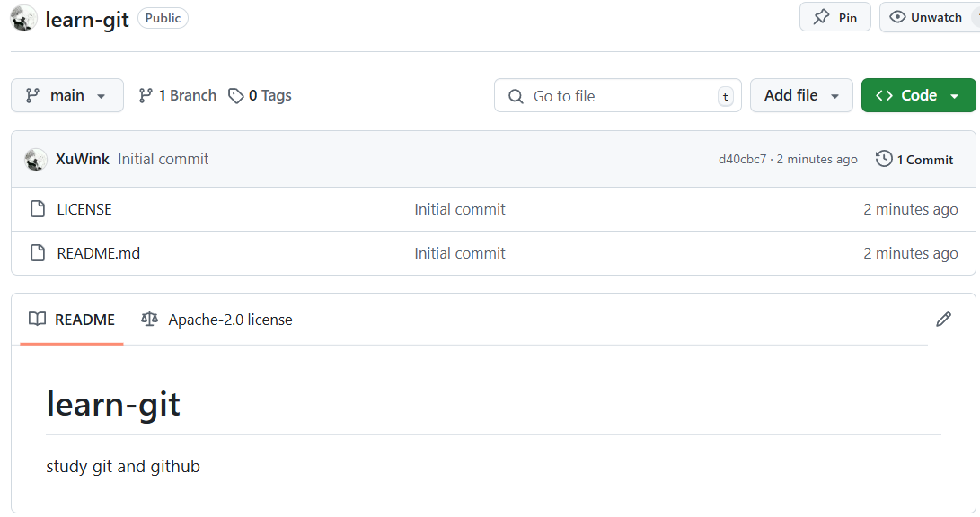Image resolution: width=980 pixels, height=517 pixels.
Task: Click the README.md file icon
Action: [38, 253]
